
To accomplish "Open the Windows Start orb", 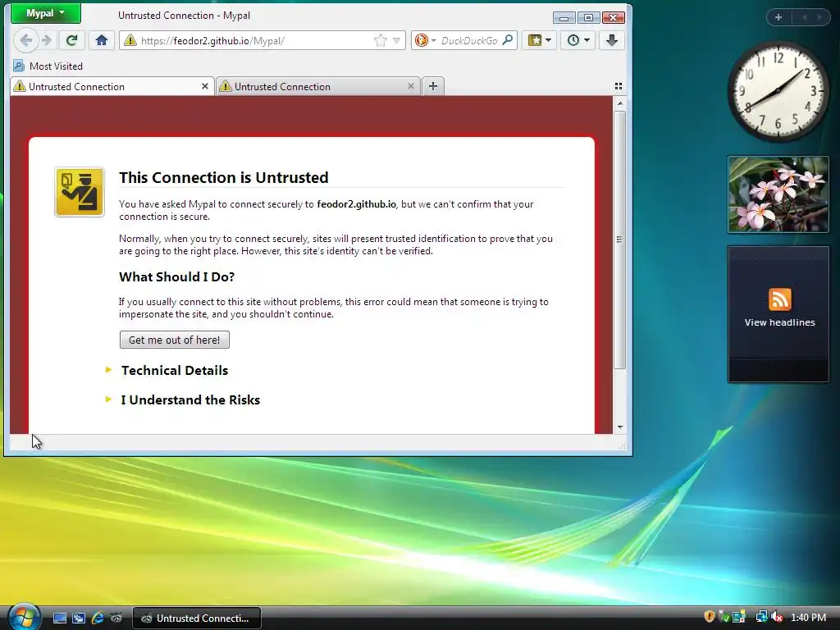I will 23,617.
